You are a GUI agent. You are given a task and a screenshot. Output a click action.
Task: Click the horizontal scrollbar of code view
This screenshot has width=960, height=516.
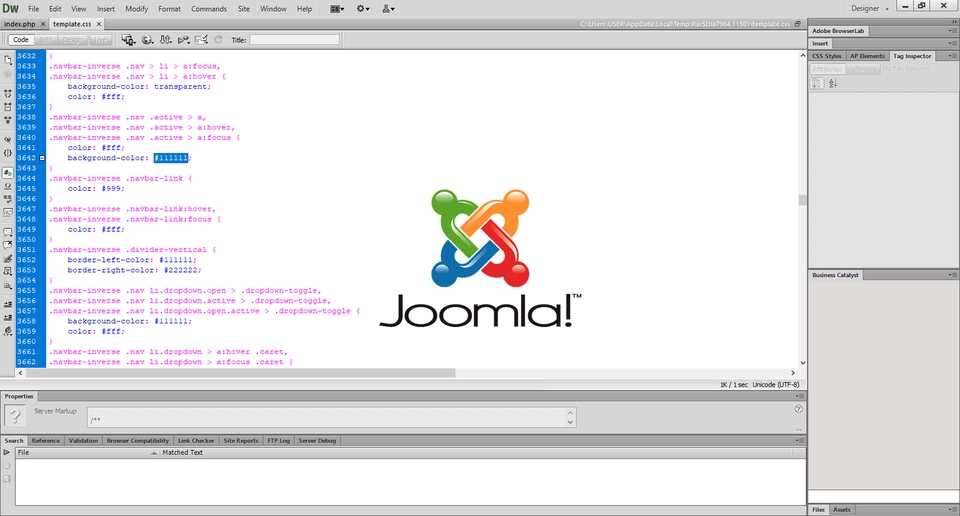tap(239, 373)
